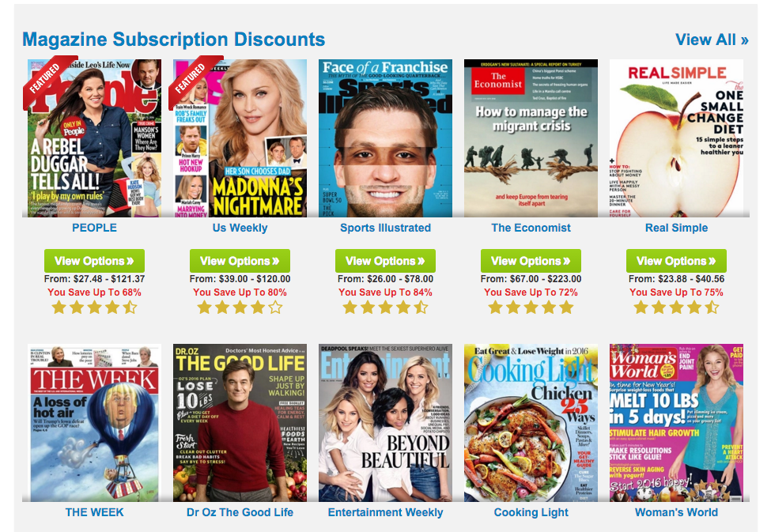The height and width of the screenshot is (532, 771).
Task: Open the View All magazines link
Action: [x=712, y=40]
